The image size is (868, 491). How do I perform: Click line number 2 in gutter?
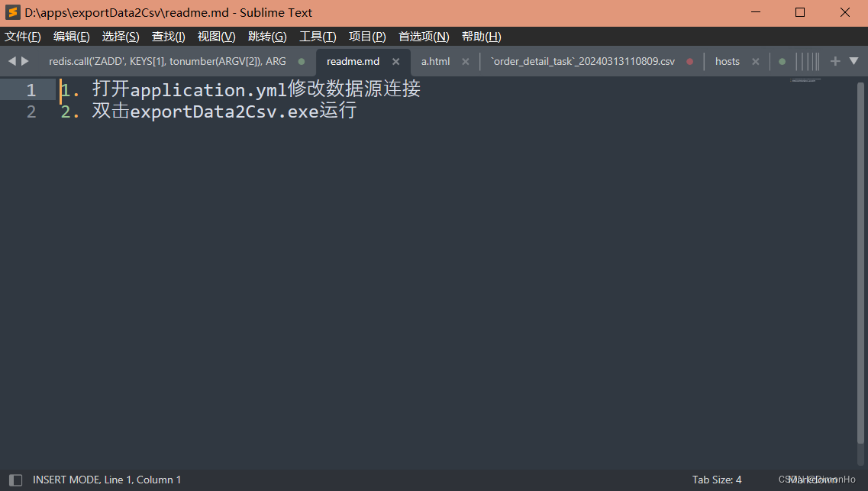click(31, 111)
